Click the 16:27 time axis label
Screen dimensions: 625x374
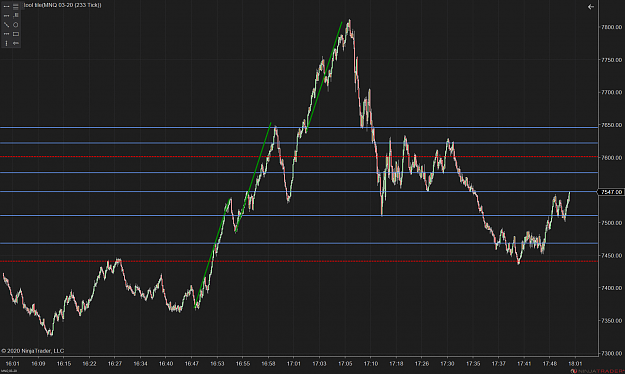pos(115,364)
